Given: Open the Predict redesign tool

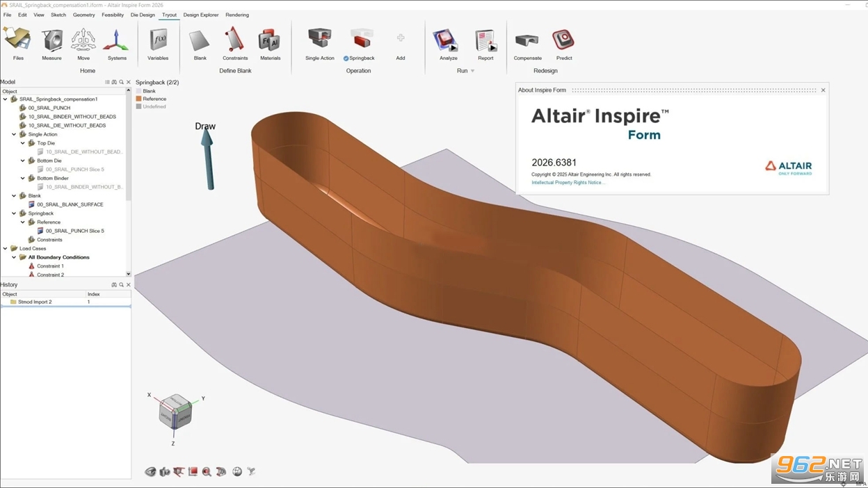Looking at the screenshot, I should 563,40.
